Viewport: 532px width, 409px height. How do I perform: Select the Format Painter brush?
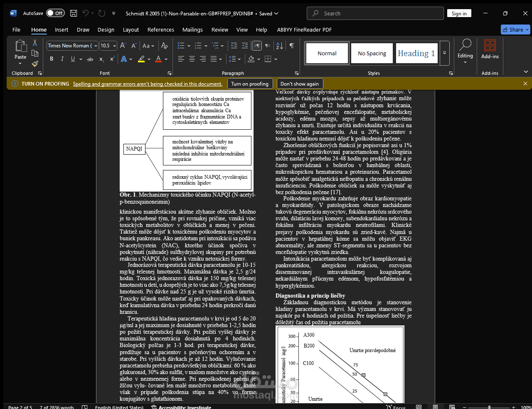coord(35,64)
